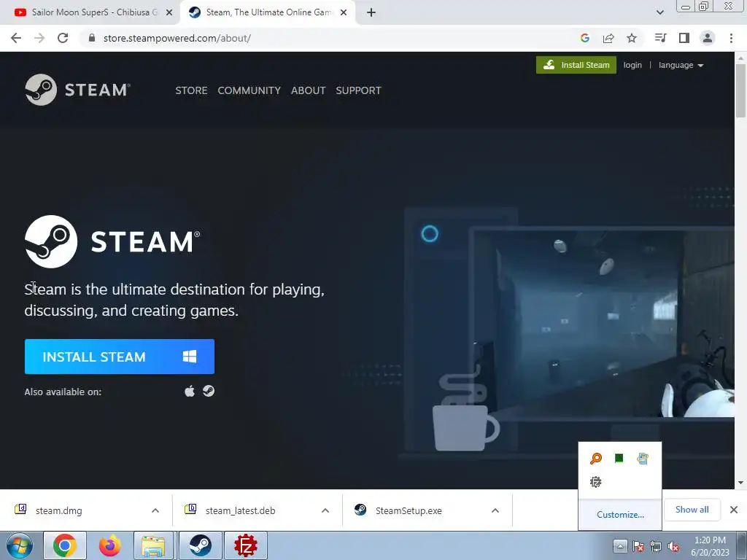Click the Portal game preview image
Image resolution: width=747 pixels, height=560 pixels.
(603, 323)
